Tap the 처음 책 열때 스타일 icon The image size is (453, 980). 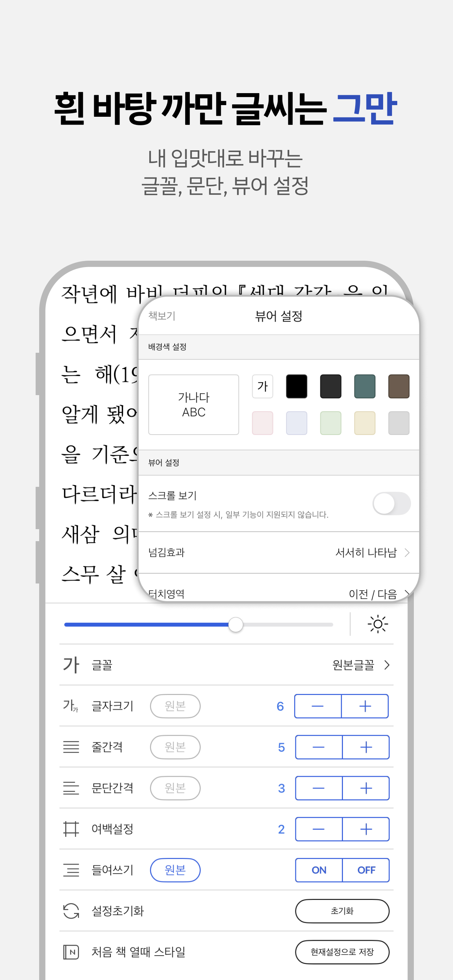(71, 952)
